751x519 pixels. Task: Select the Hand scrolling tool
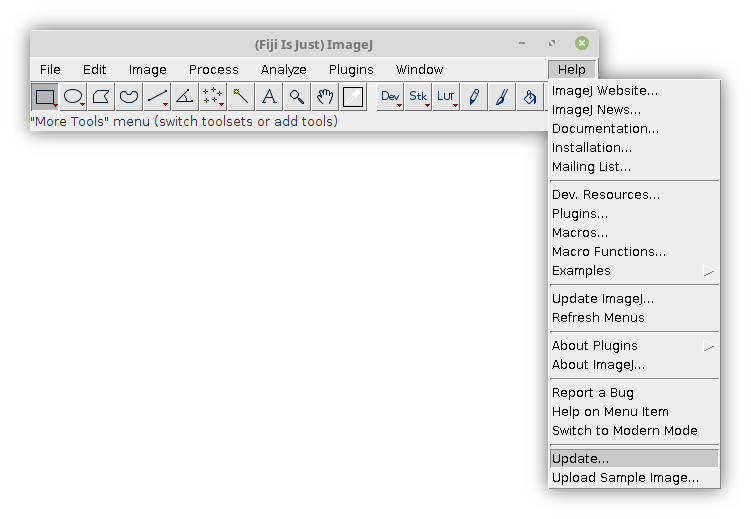click(325, 97)
